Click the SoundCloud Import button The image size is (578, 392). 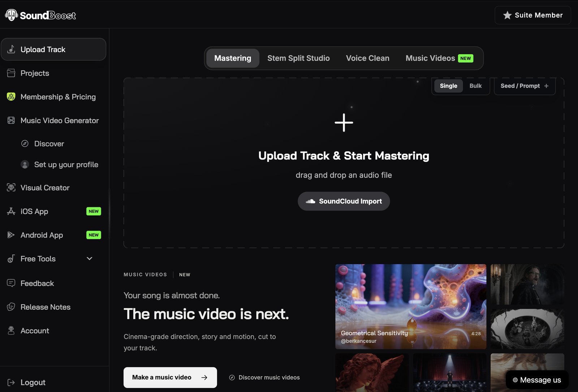(x=344, y=201)
